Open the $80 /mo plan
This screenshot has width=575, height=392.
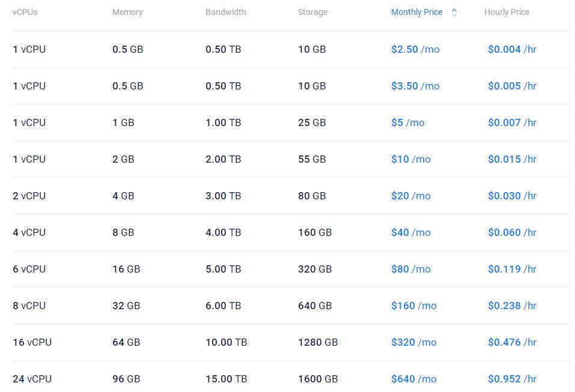(x=410, y=270)
